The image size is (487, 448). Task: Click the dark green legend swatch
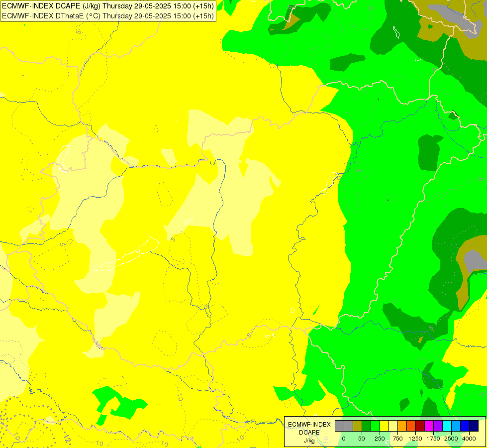[366, 426]
